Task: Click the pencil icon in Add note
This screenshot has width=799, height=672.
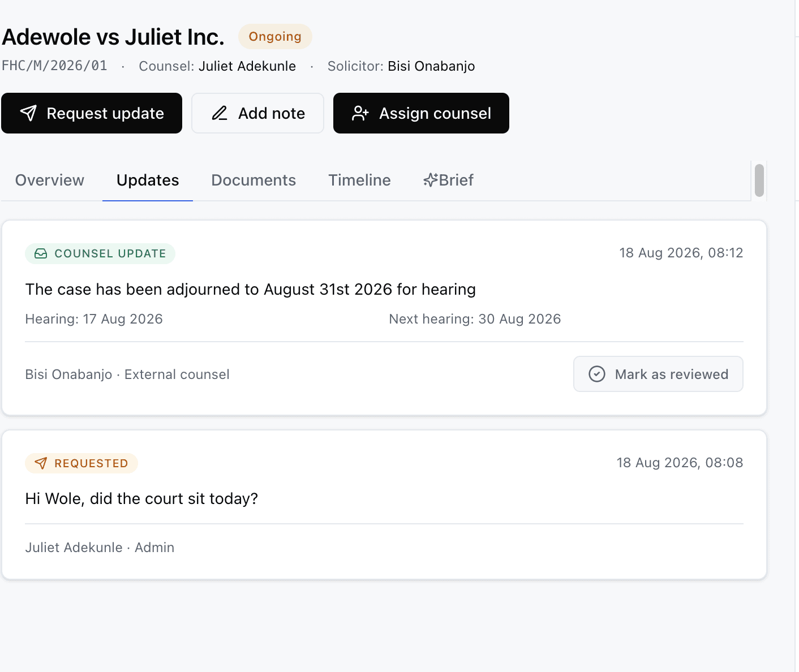Action: (220, 113)
